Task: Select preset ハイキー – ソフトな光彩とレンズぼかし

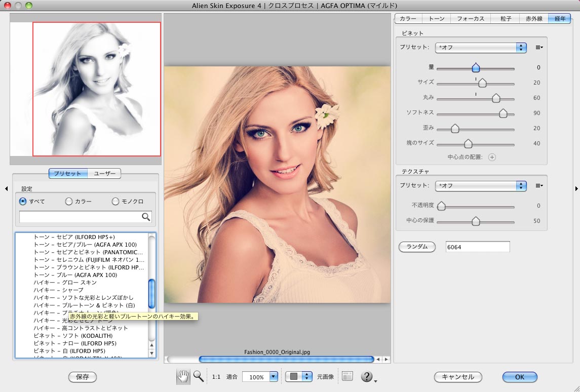Action: tap(83, 298)
